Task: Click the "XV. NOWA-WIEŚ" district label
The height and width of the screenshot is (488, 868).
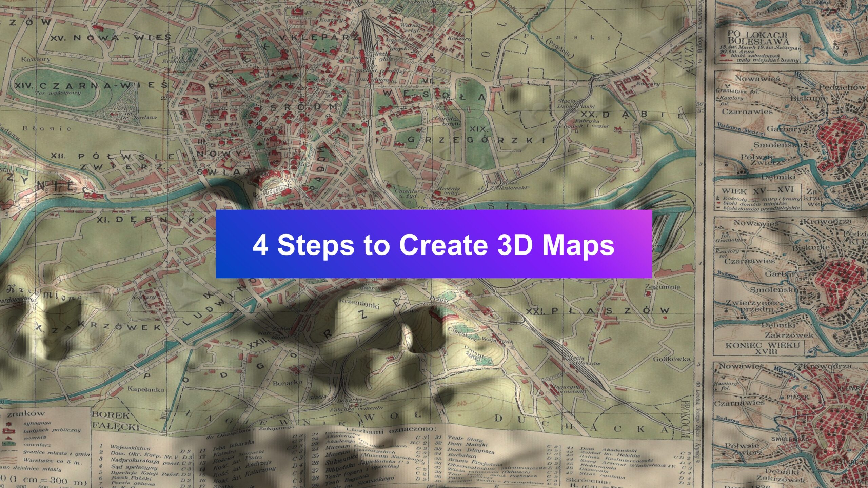Action: (x=111, y=38)
